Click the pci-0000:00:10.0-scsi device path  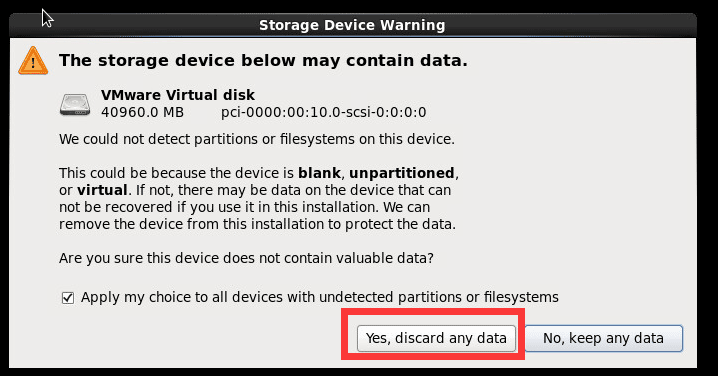(324, 112)
